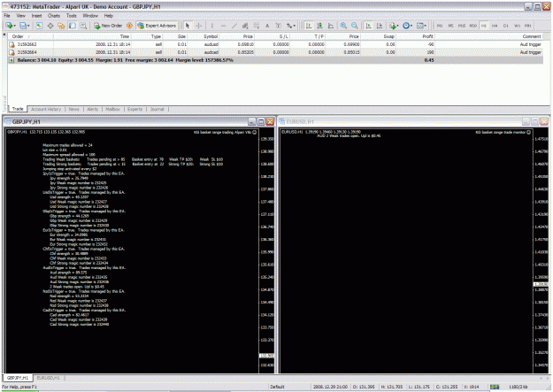553x392 pixels.
Task: Draw a vertical line tool
Action: click(x=212, y=26)
